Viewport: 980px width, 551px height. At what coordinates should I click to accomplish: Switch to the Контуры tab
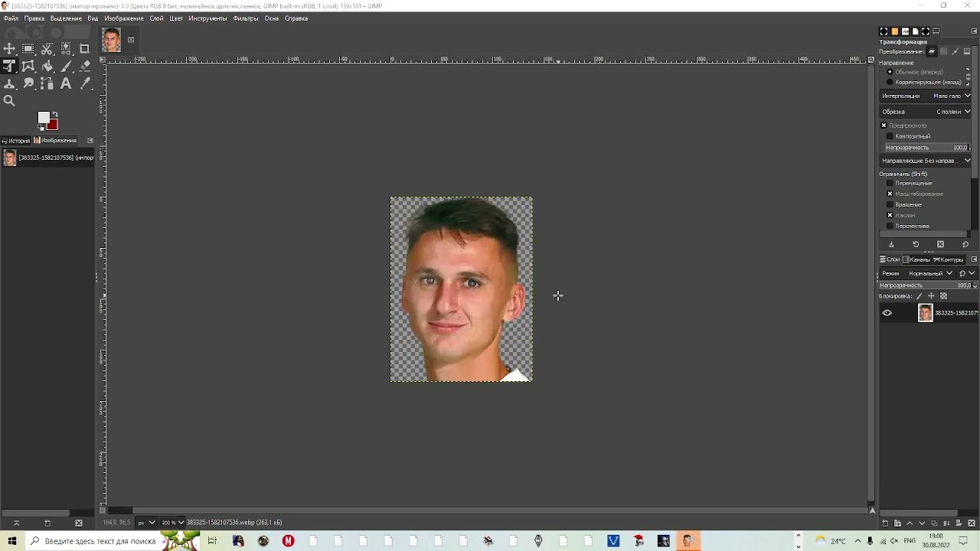[x=948, y=259]
